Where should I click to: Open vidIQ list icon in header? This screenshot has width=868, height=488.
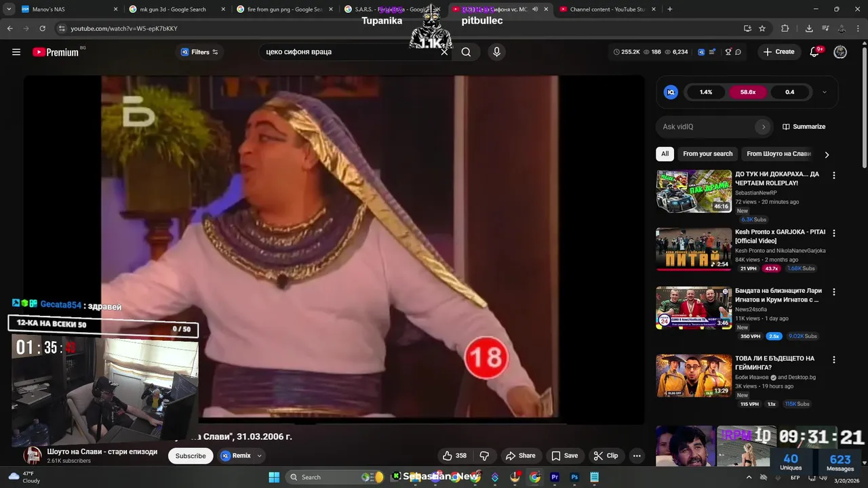[712, 52]
